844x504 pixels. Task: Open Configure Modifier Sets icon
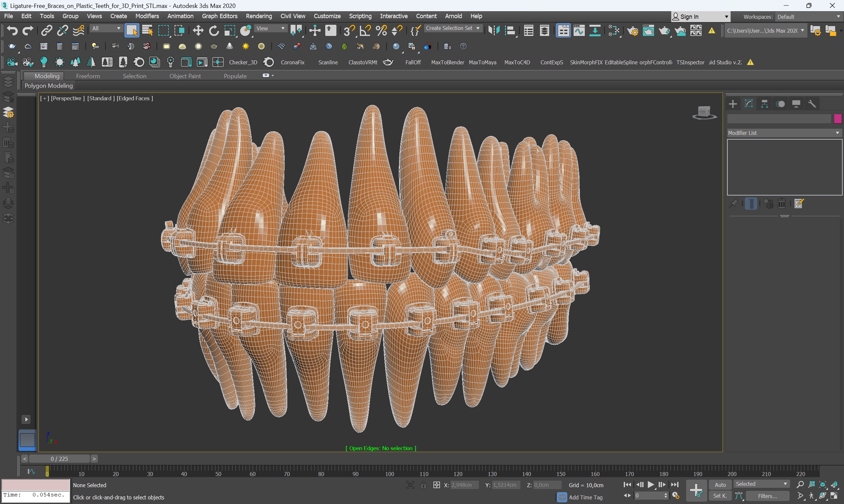point(799,204)
